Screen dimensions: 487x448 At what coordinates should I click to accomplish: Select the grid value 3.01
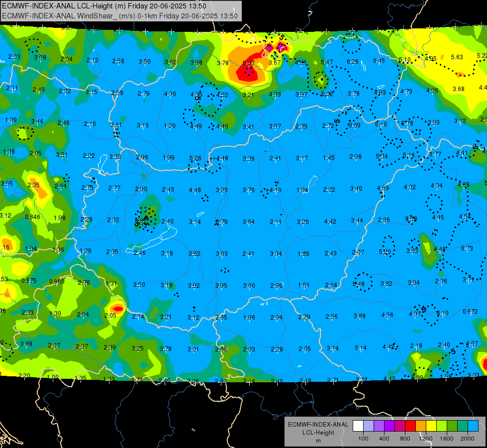coord(193,349)
